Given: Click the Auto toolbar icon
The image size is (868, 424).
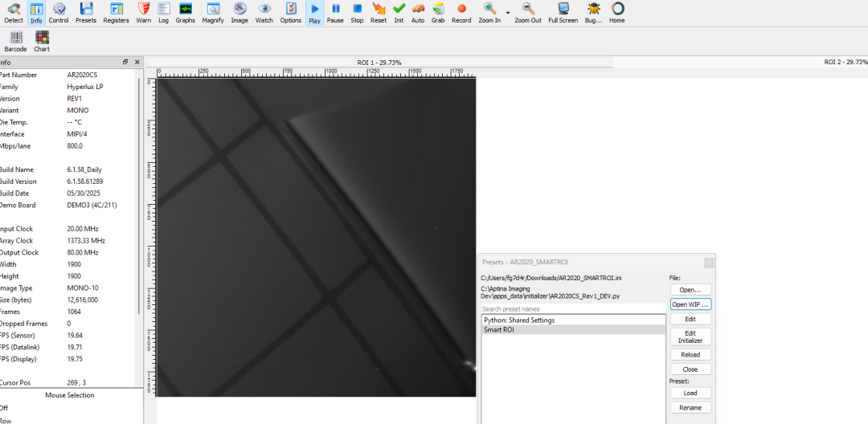Looking at the screenshot, I should [x=418, y=13].
